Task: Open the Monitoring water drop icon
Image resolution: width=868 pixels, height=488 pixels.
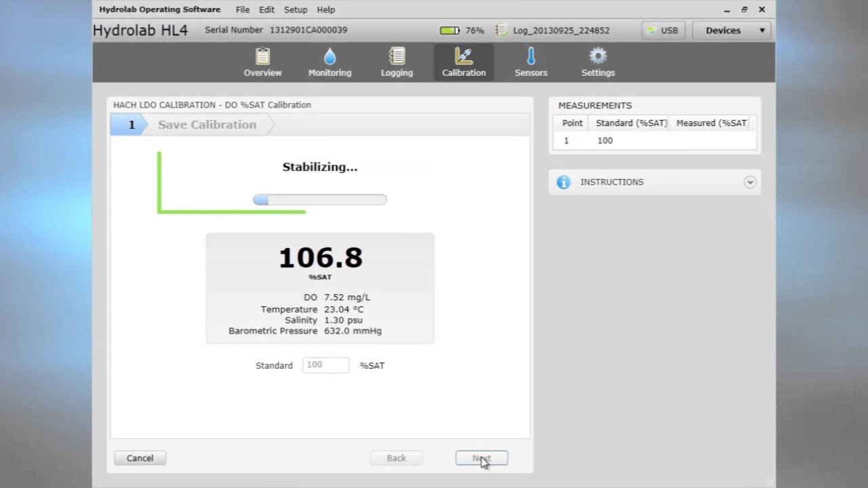Action: click(x=330, y=56)
